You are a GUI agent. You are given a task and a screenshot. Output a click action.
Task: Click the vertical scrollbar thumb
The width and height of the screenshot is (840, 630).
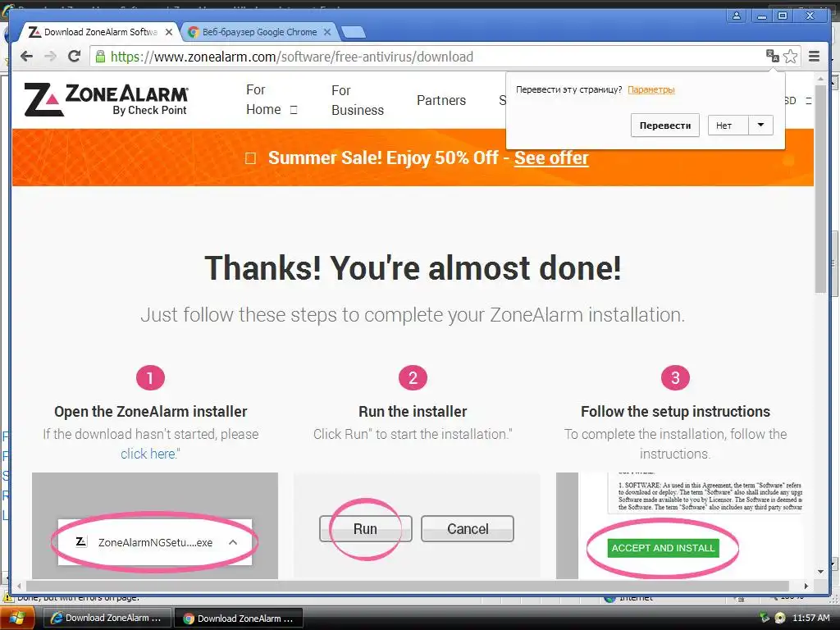click(x=820, y=189)
